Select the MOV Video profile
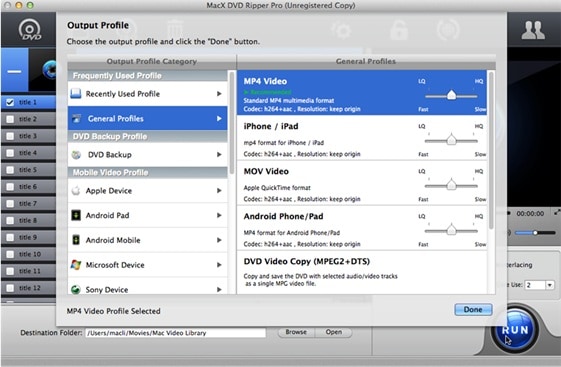The image size is (561, 367). click(x=362, y=183)
